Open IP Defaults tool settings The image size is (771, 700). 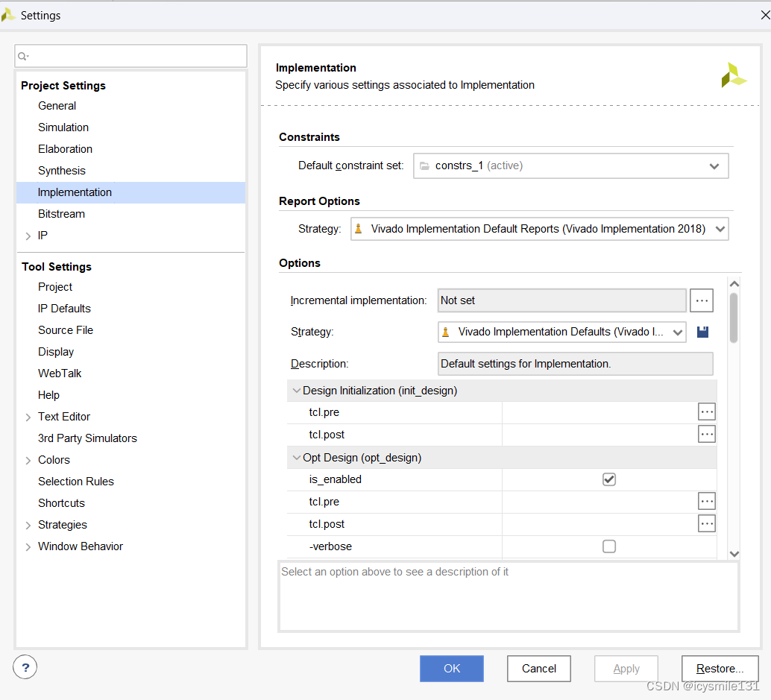(64, 308)
